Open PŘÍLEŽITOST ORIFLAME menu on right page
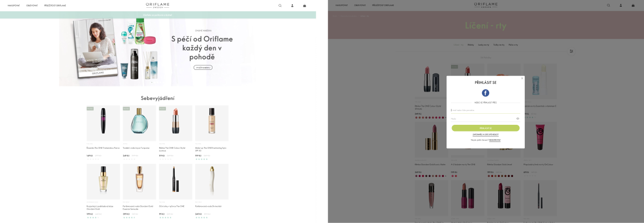Viewport: 644px width, 223px height. (383, 6)
